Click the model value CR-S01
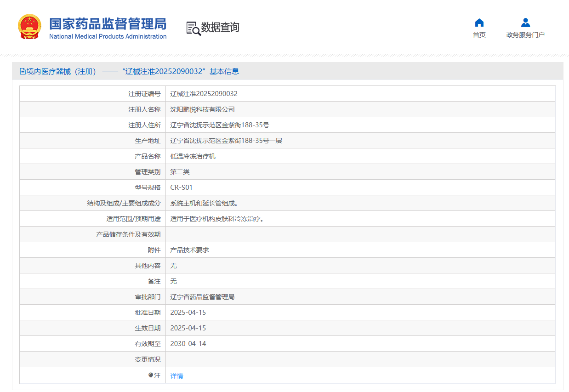The width and height of the screenshot is (569, 392). click(181, 187)
